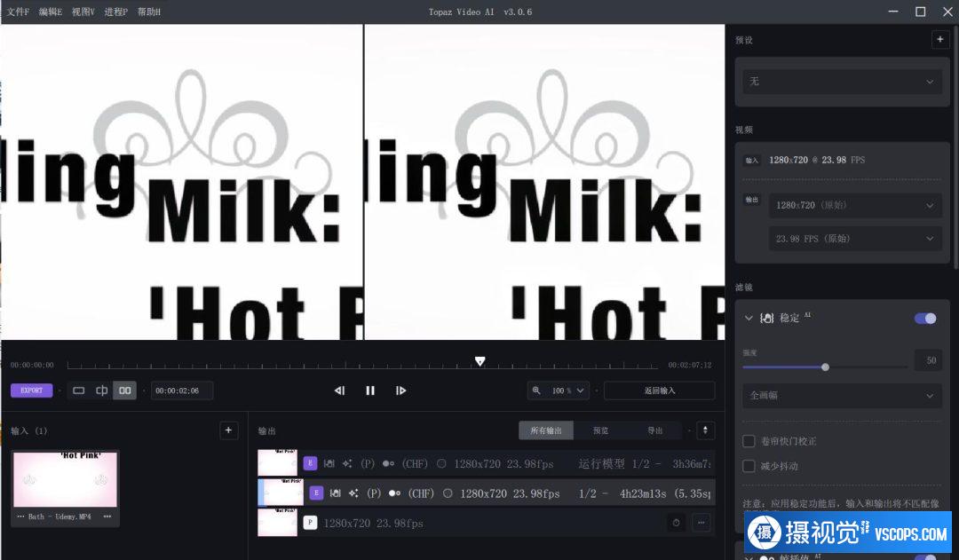Click the right panel vertical scrollbar

pyautogui.click(x=955, y=146)
